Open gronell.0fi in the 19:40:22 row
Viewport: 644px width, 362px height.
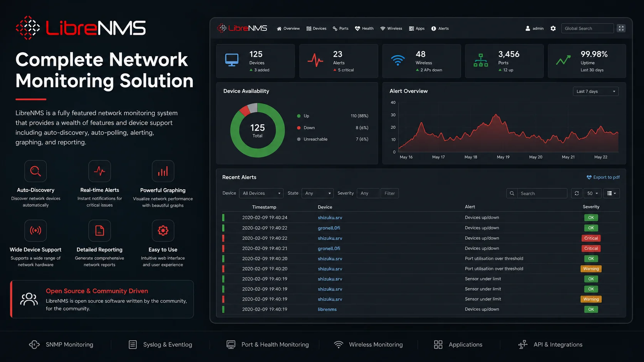[329, 228]
